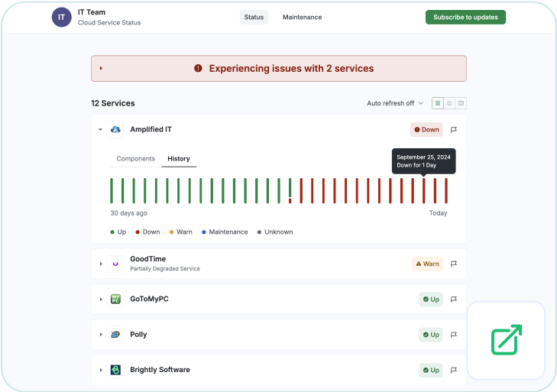The height and width of the screenshot is (392, 557).
Task: Click Cloud Service Status subtitle
Action: tap(109, 23)
